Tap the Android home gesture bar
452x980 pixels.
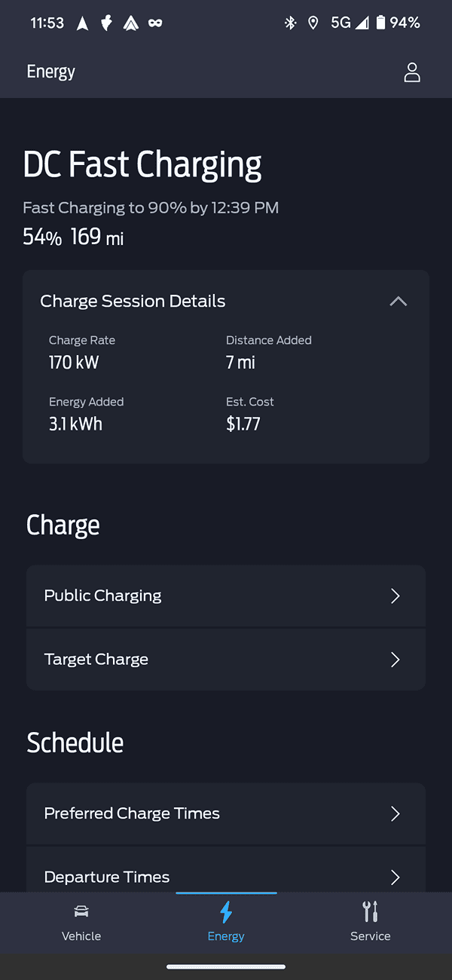pos(226,966)
